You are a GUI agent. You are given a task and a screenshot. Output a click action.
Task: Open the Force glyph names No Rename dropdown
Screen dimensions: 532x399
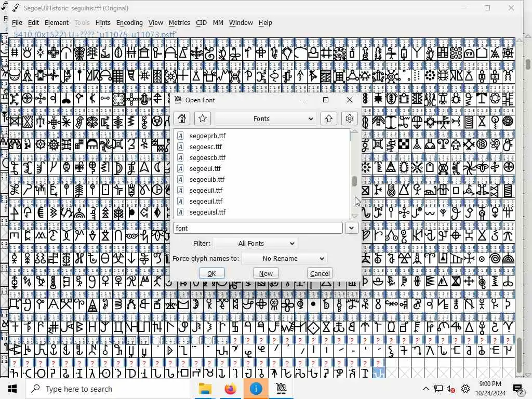click(285, 259)
